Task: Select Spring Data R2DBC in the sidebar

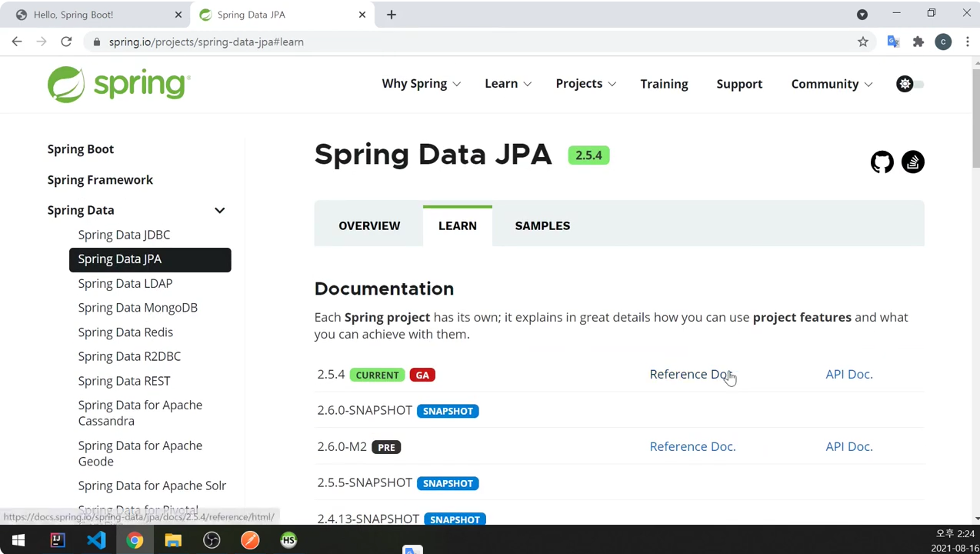Action: click(x=129, y=356)
